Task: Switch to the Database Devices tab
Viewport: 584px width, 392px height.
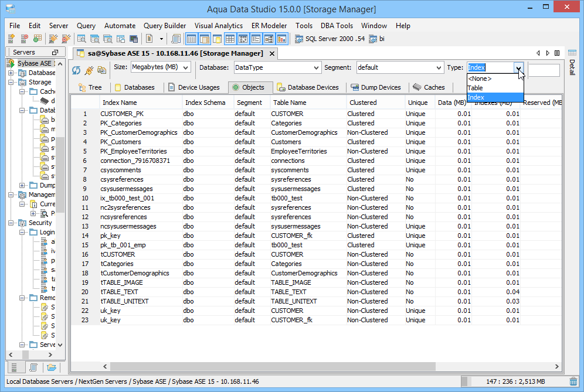Action: (x=308, y=87)
